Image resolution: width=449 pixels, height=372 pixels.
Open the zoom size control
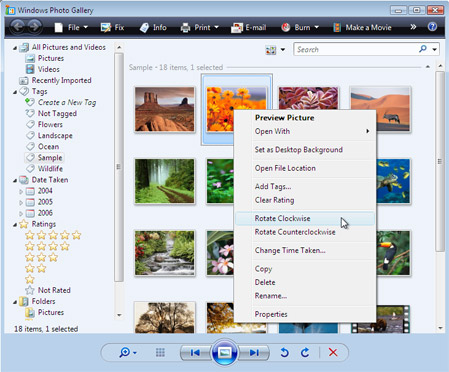pyautogui.click(x=128, y=352)
